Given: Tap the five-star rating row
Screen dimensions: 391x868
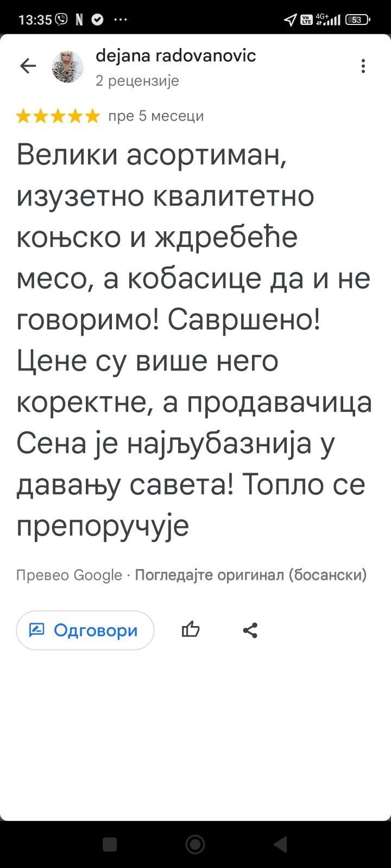Looking at the screenshot, I should point(58,116).
